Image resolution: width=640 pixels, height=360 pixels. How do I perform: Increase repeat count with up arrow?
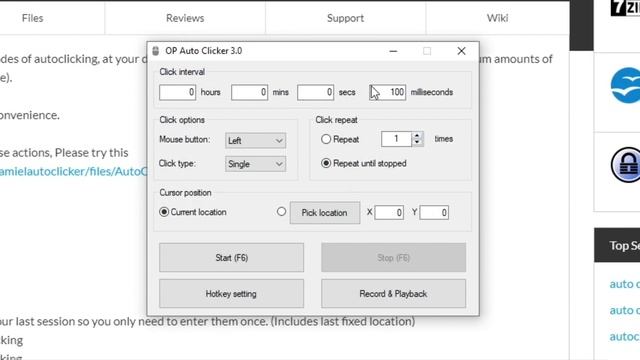417,136
